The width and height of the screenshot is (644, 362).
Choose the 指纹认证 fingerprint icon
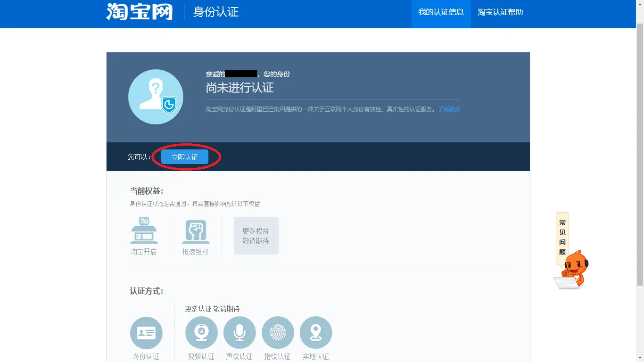click(278, 333)
